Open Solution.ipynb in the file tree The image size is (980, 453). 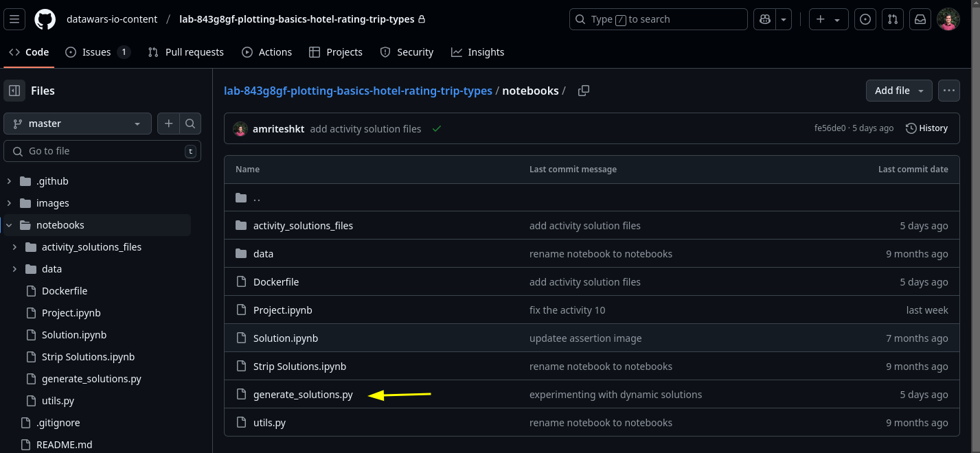[74, 335]
